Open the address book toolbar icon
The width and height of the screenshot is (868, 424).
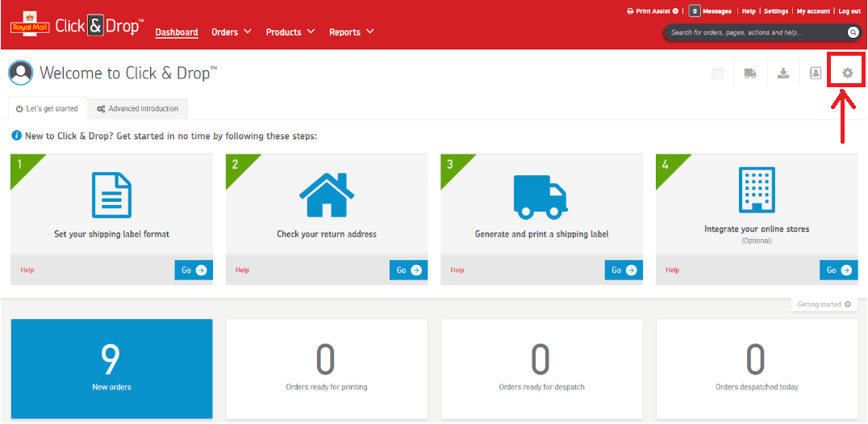click(816, 73)
